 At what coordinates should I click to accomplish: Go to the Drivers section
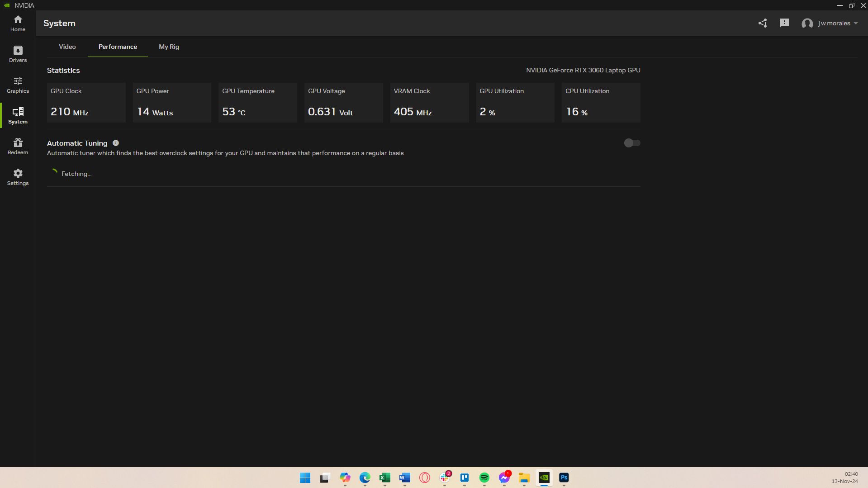18,54
